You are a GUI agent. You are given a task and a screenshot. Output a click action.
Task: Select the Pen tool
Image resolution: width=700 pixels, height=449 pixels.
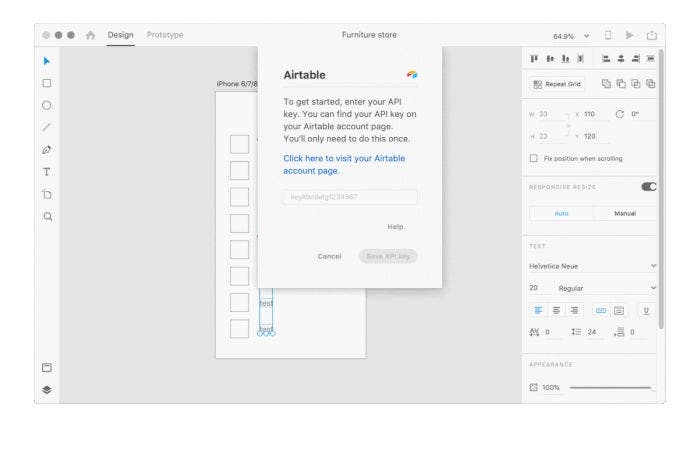pyautogui.click(x=47, y=150)
